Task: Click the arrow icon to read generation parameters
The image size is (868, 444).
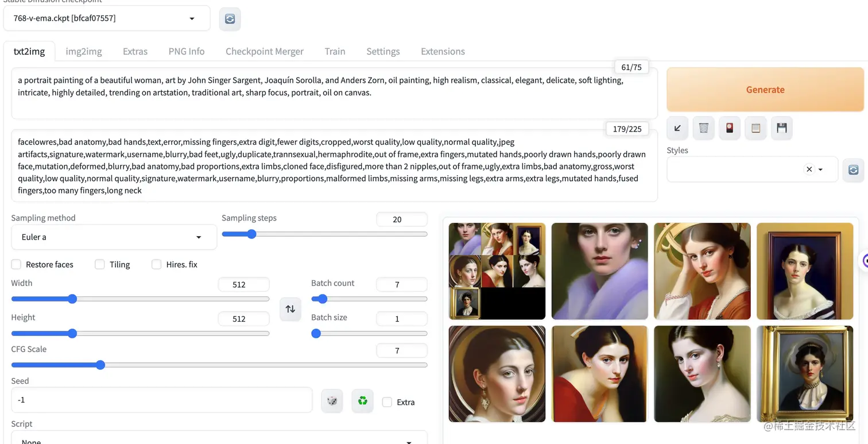Action: point(677,128)
